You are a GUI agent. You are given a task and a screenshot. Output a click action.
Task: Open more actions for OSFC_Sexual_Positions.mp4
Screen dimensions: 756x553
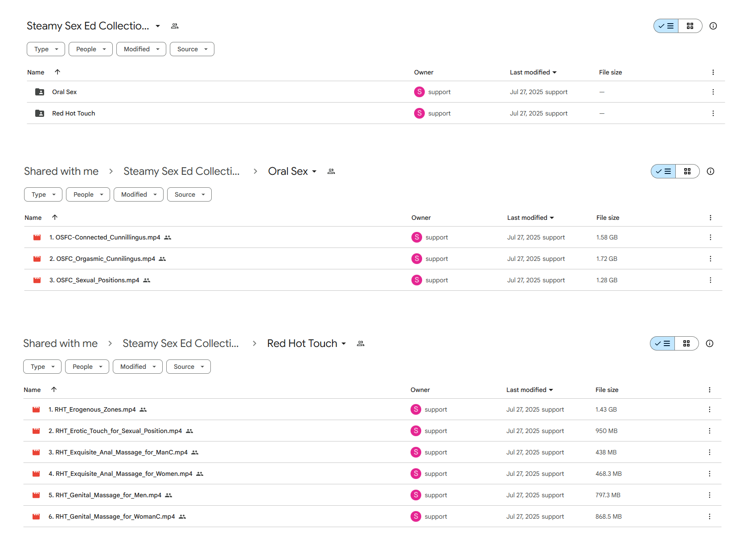click(710, 280)
